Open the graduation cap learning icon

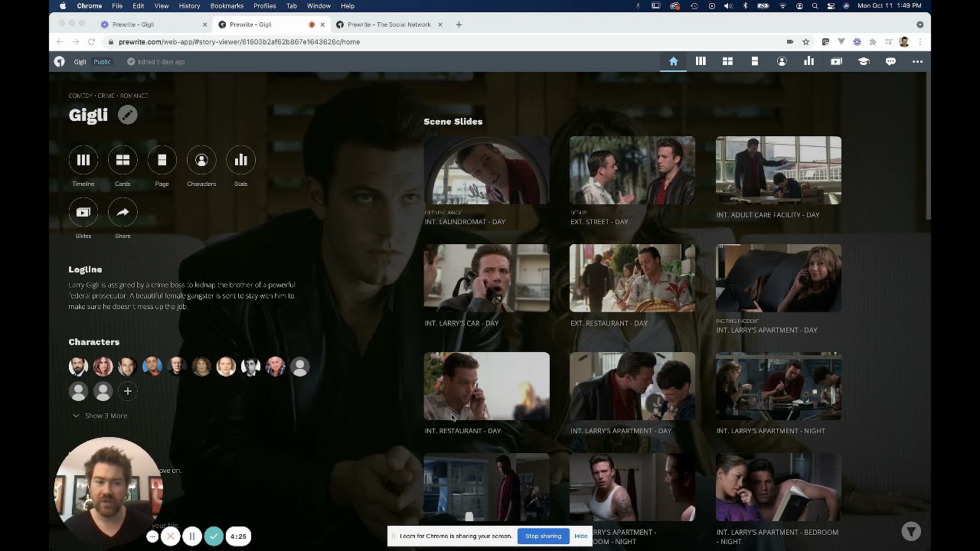click(x=864, y=61)
